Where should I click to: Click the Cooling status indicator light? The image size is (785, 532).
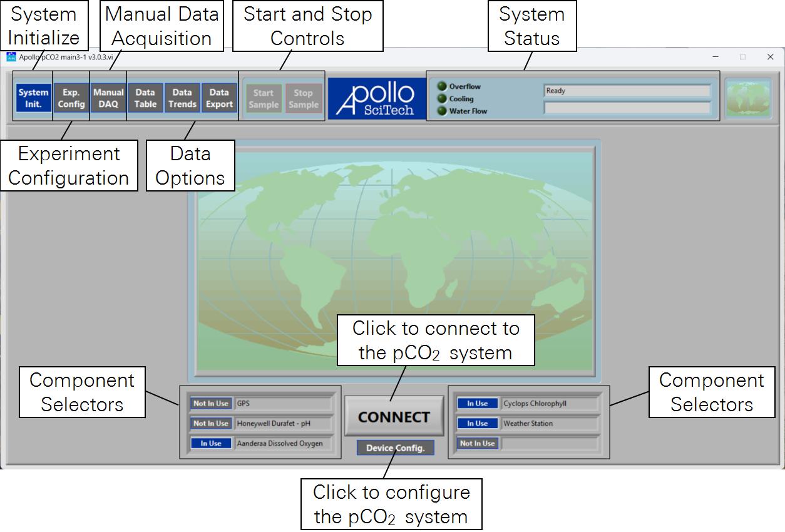pos(442,99)
